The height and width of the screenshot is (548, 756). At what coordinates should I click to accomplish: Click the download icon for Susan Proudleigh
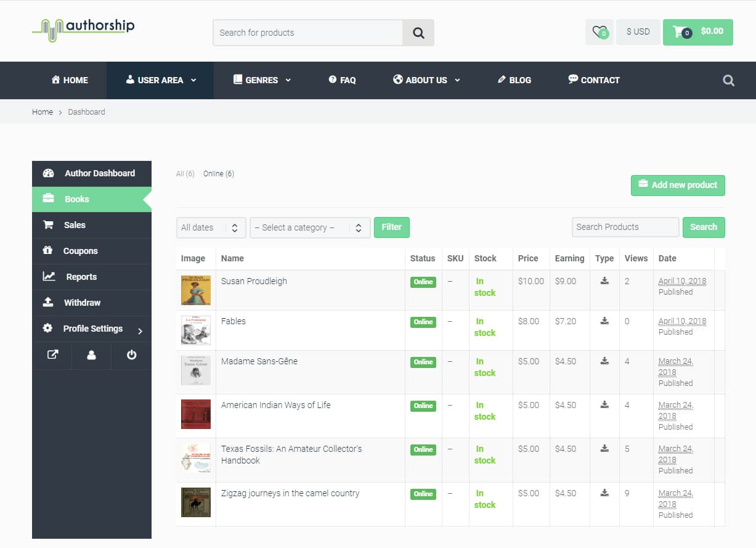coord(604,281)
